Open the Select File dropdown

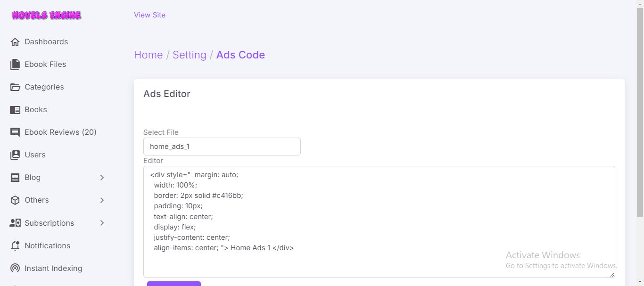coord(222,147)
